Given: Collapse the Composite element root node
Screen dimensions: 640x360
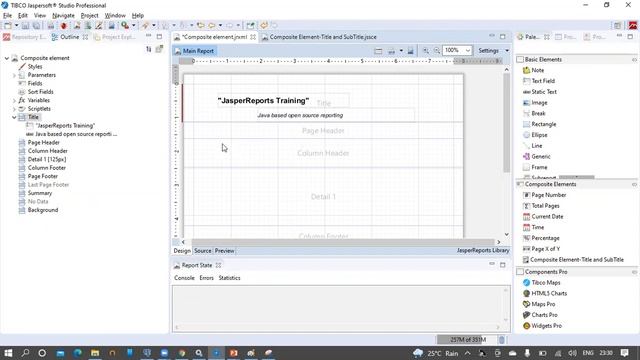Looking at the screenshot, I should tap(7, 58).
